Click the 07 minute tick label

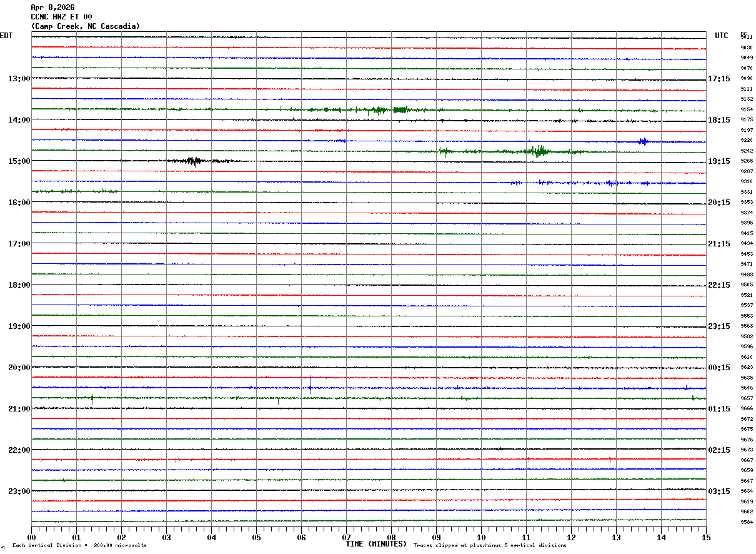(346, 537)
